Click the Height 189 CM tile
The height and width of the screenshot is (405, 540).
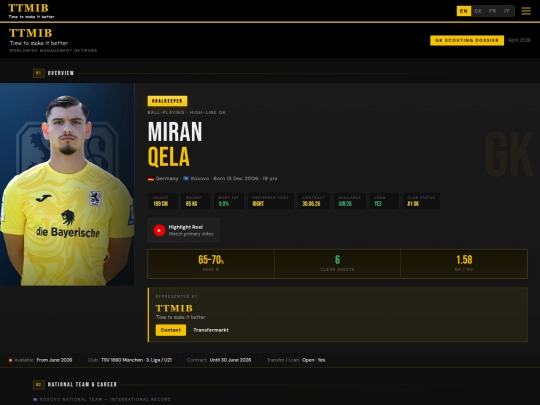click(x=162, y=201)
